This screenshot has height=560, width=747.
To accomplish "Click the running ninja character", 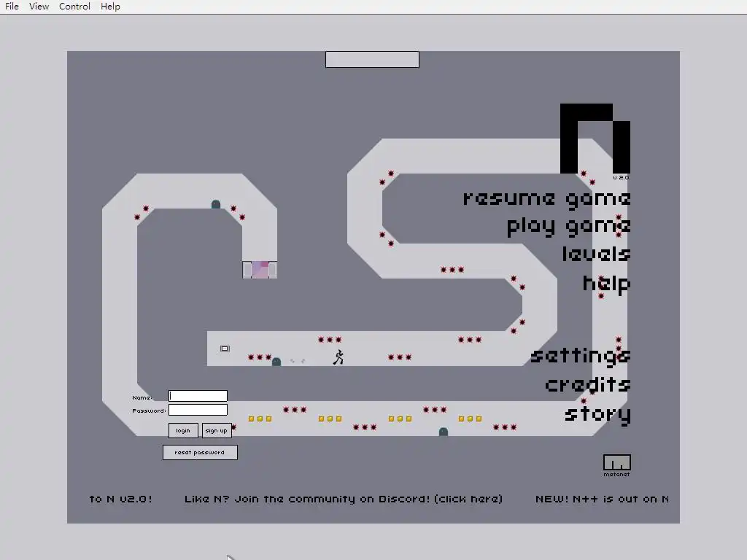I will point(338,357).
